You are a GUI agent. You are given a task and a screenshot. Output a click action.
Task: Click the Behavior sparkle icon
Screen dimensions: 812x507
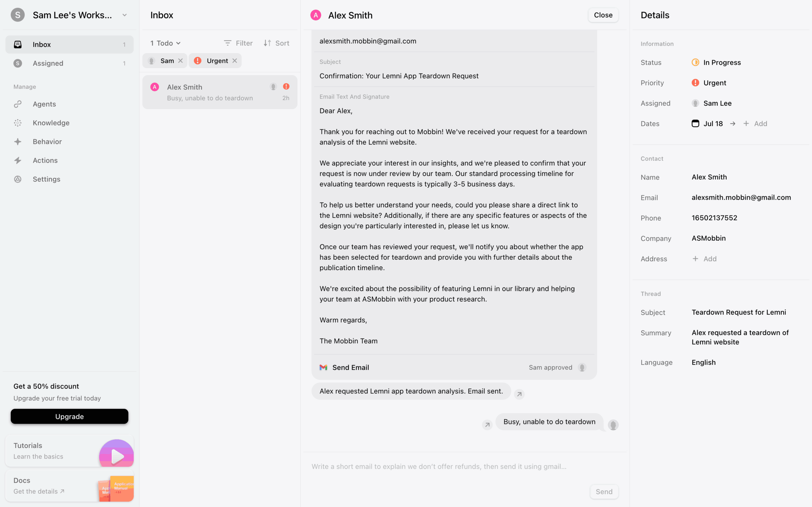tap(18, 142)
